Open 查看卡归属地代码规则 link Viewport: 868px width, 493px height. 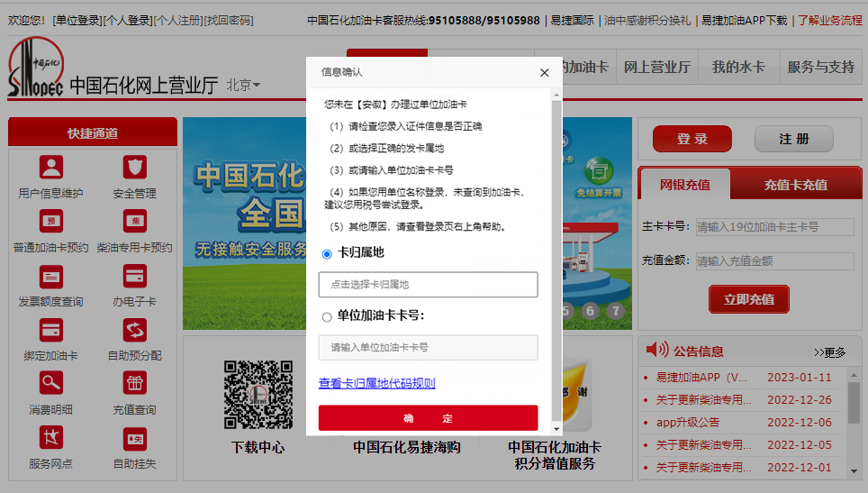coord(377,383)
